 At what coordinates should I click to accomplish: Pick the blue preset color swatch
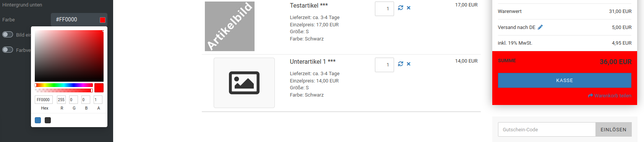(38, 120)
